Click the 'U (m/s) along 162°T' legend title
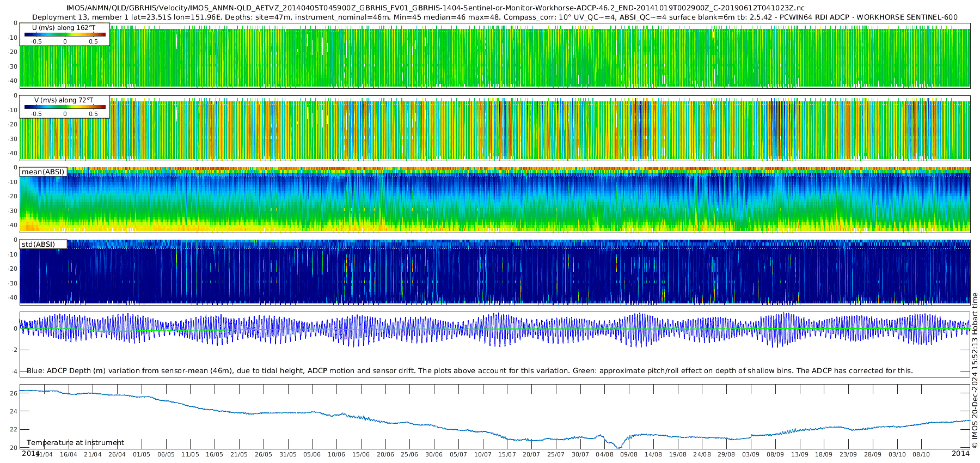 point(64,27)
